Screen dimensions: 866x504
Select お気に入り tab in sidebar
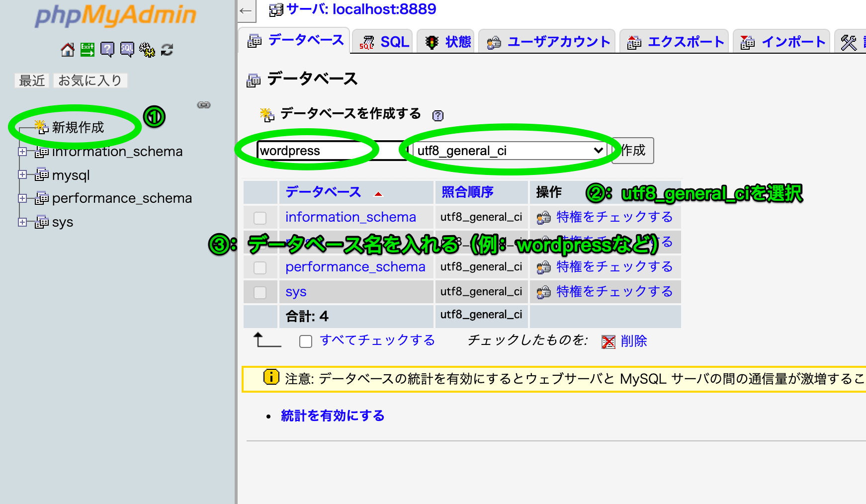[90, 81]
